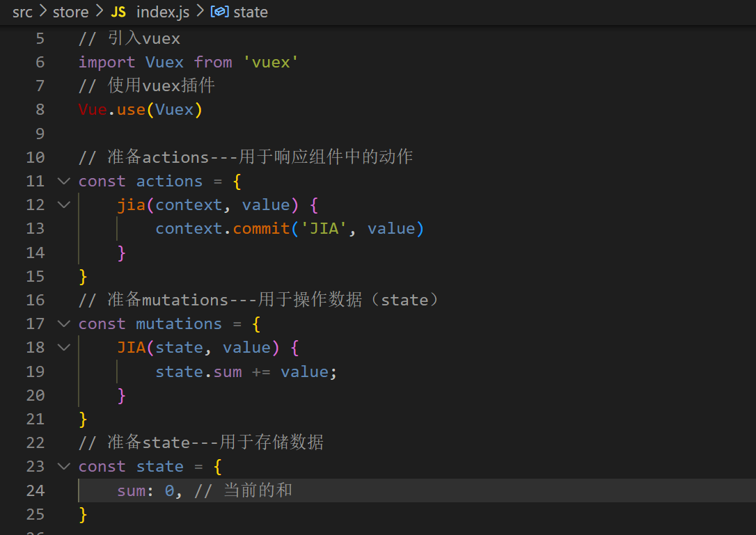Place cursor on 'import' keyword
The height and width of the screenshot is (535, 756).
[x=107, y=62]
